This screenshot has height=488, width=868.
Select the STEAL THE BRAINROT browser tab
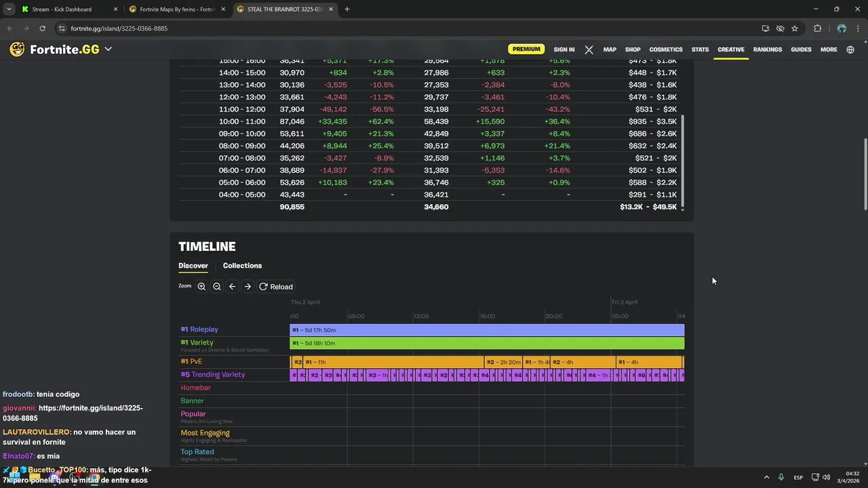click(x=285, y=9)
